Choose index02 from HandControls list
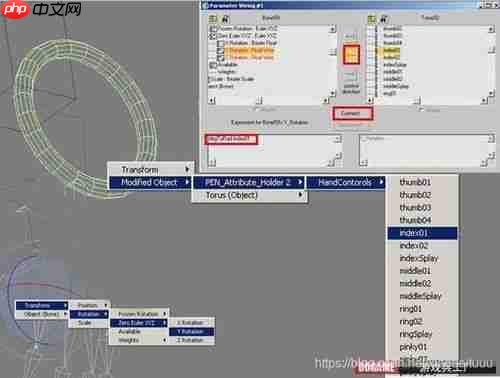Screen dimensions: 500x378 pyautogui.click(x=422, y=246)
